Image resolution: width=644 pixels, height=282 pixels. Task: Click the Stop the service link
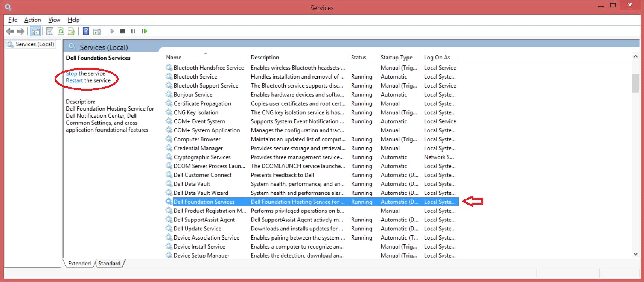72,74
